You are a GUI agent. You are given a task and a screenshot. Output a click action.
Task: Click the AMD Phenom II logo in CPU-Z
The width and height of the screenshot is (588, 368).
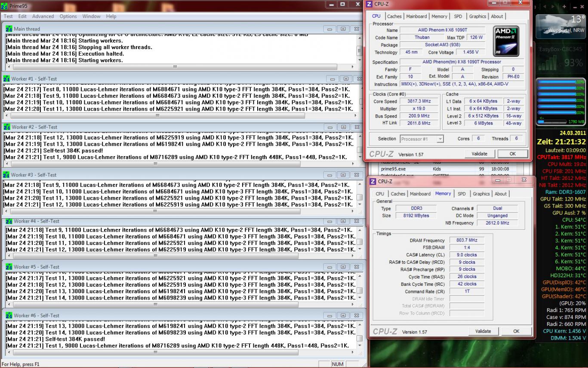506,40
